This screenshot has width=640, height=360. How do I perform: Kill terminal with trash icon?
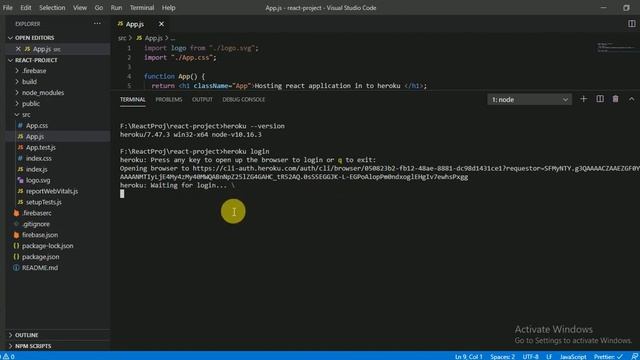pyautogui.click(x=616, y=99)
